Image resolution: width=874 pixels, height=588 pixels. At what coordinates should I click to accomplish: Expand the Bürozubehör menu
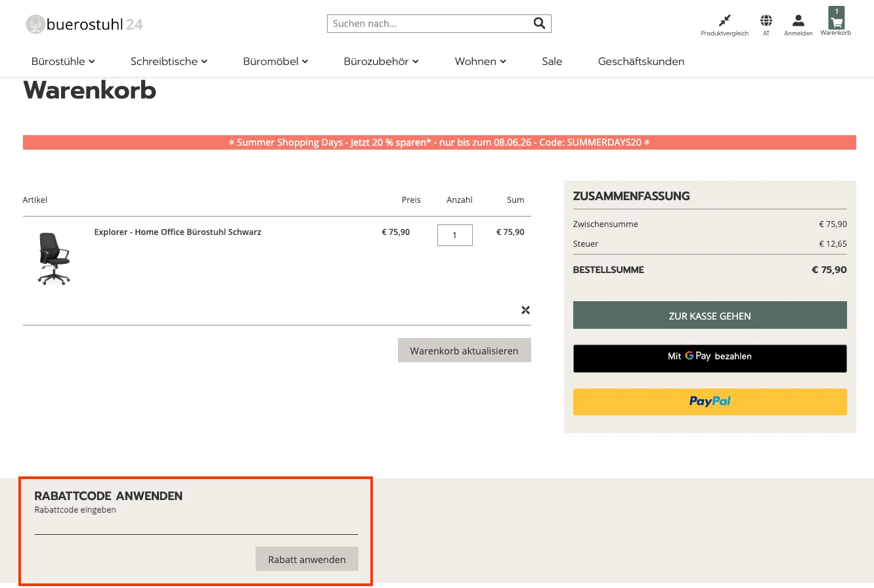pyautogui.click(x=381, y=61)
